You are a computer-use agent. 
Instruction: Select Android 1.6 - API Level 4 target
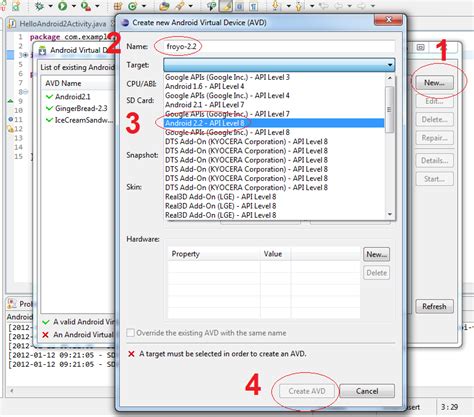[x=274, y=86]
